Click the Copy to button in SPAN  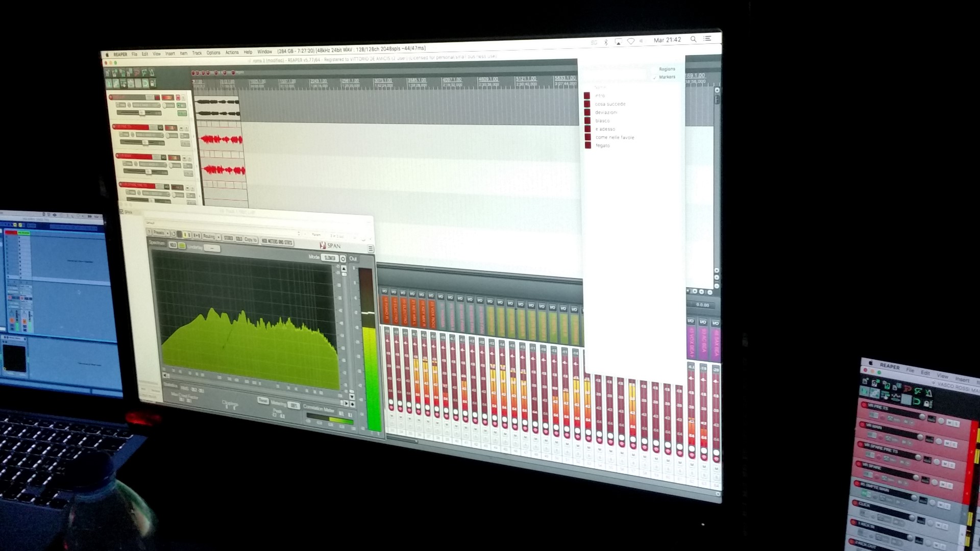point(251,240)
